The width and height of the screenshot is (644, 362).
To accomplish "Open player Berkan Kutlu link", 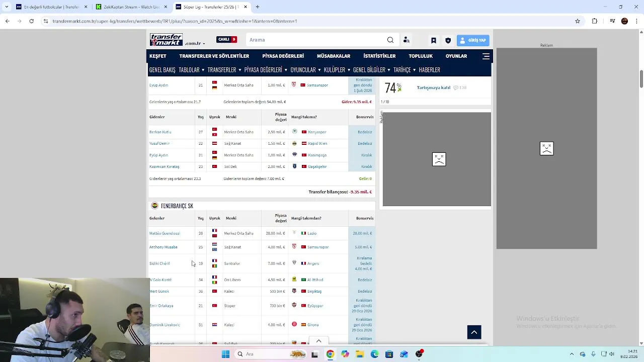I will pos(160,132).
